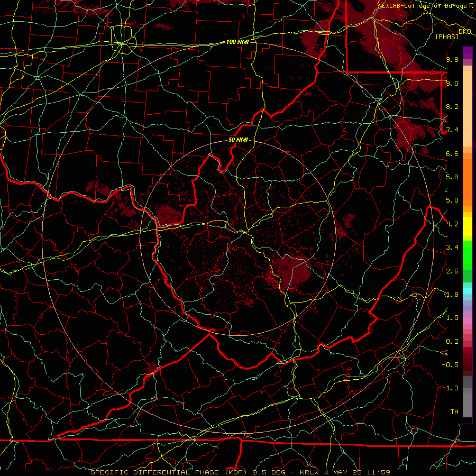This screenshot has width=476, height=476.
Task: Click the 4.2 legend value
Action: tap(452, 224)
